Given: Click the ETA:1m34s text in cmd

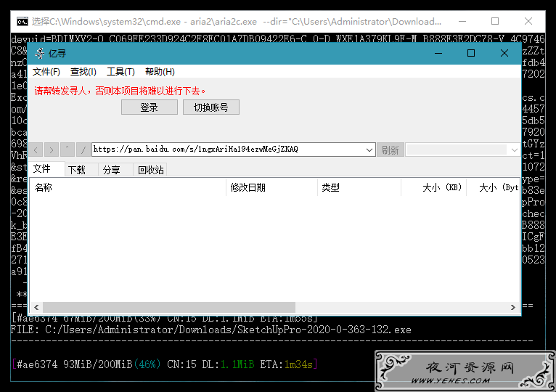Looking at the screenshot, I should point(287,364).
